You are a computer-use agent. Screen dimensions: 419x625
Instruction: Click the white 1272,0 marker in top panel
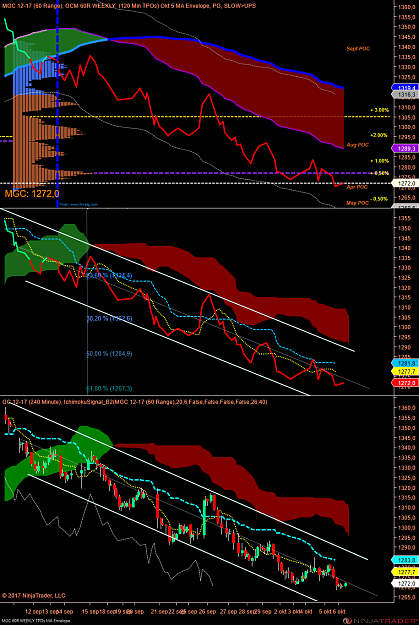(405, 183)
